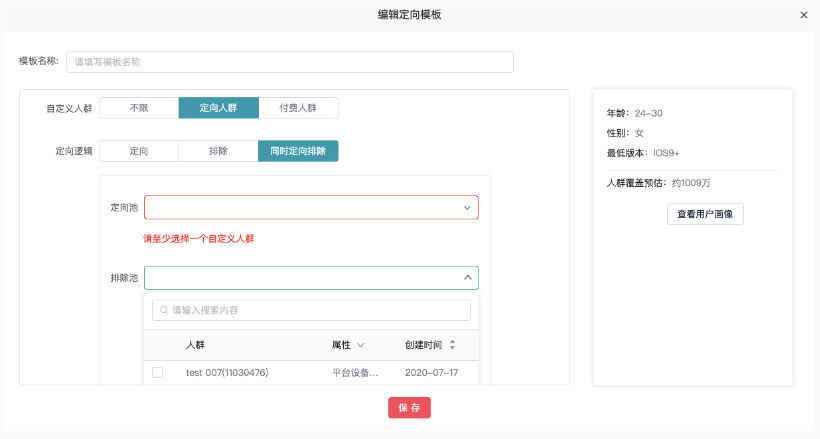This screenshot has width=820, height=439.
Task: Click the 定向池 chevron arrow
Action: click(x=467, y=207)
